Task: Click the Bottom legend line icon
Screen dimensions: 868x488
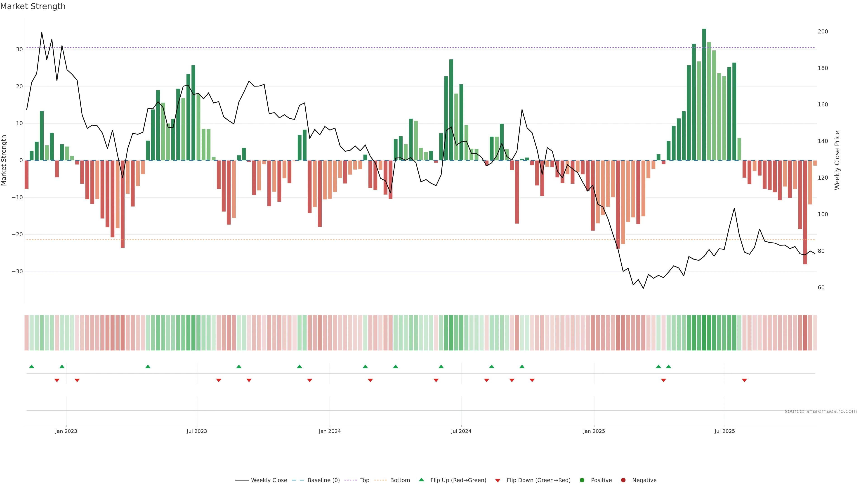Action: 380,480
